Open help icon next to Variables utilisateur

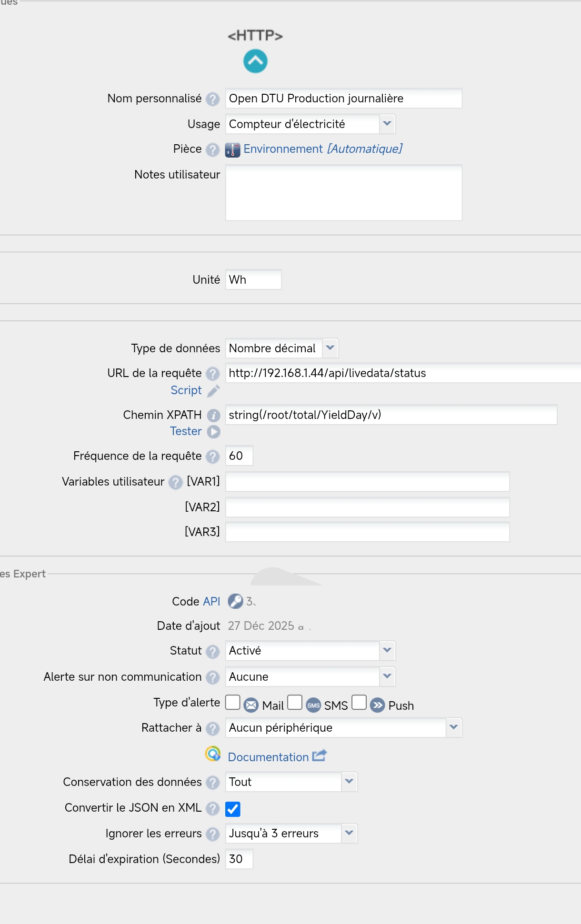(175, 482)
